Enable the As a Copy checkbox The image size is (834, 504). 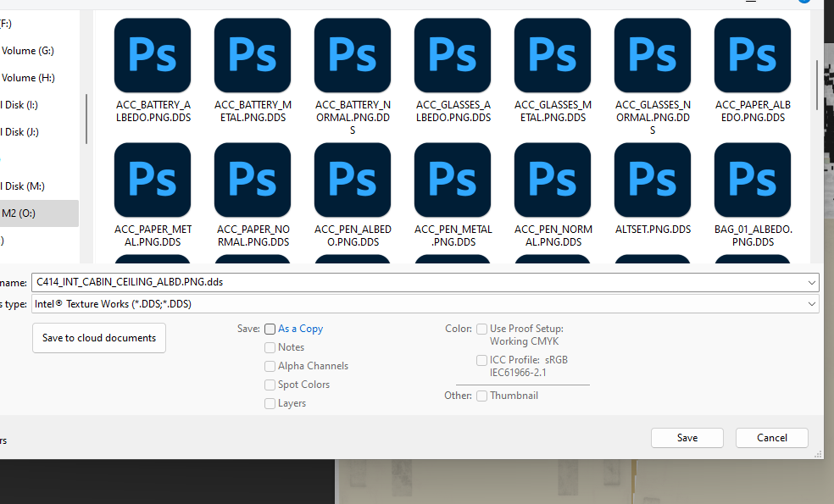click(x=270, y=330)
